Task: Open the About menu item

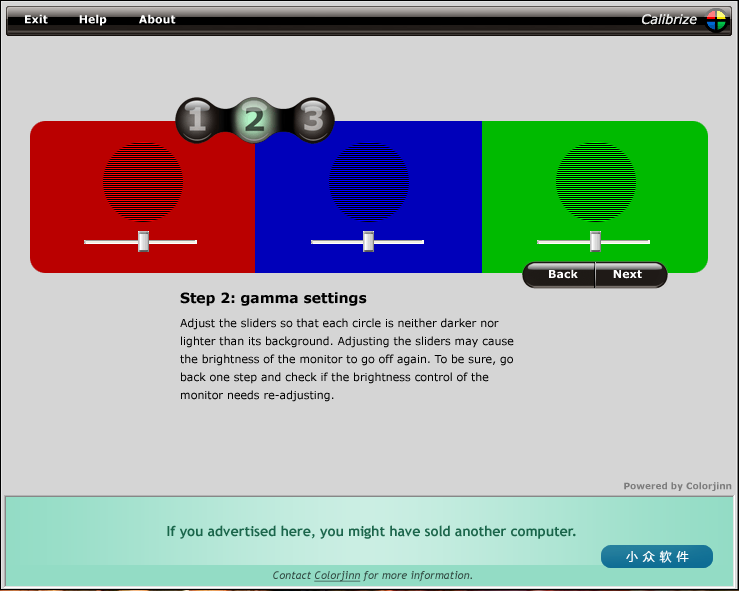Action: point(157,20)
